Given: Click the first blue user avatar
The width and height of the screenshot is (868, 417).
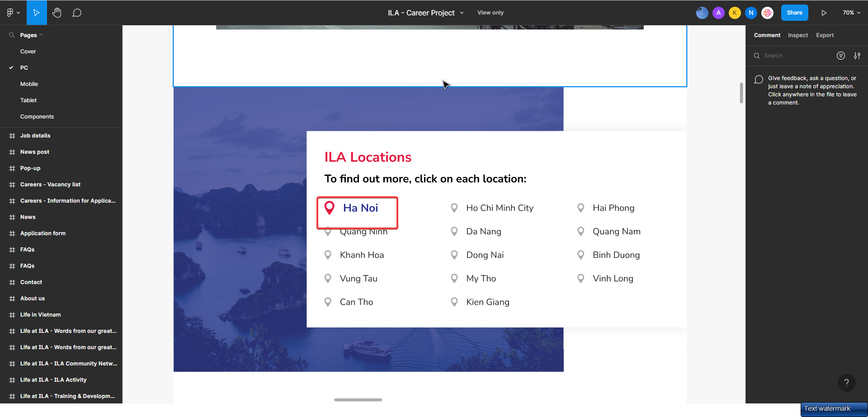Looking at the screenshot, I should 702,13.
